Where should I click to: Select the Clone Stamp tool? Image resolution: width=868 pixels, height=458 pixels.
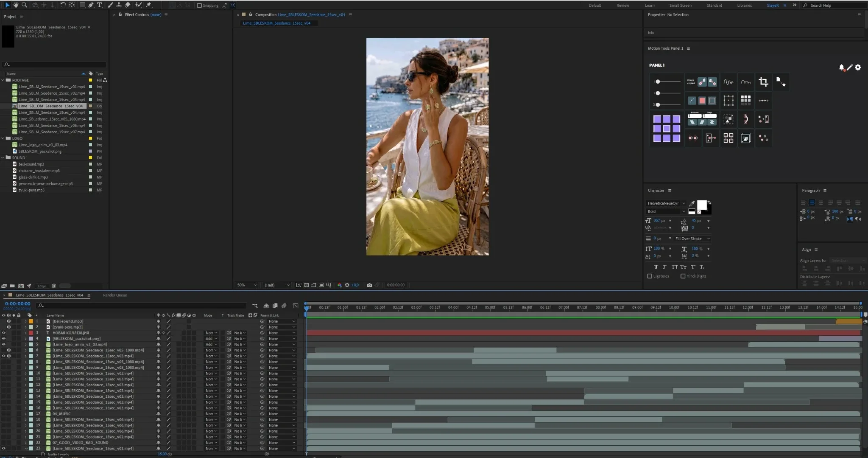pos(119,5)
